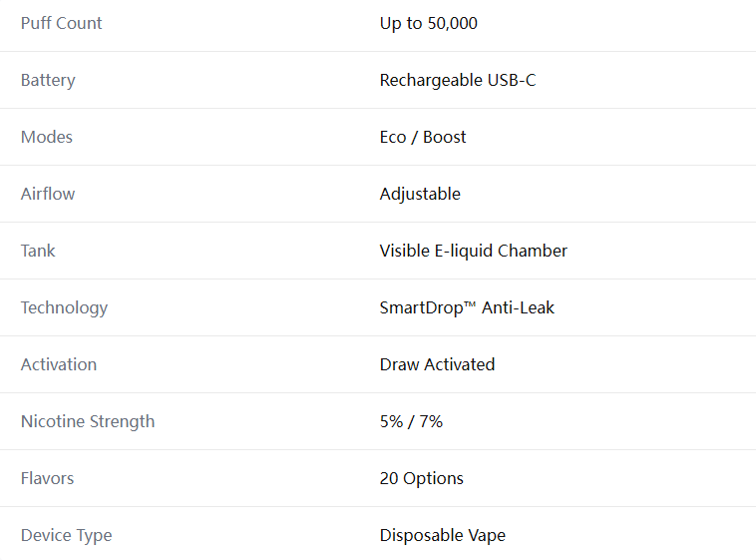The image size is (756, 560).
Task: Click the Airflow label
Action: (x=48, y=194)
